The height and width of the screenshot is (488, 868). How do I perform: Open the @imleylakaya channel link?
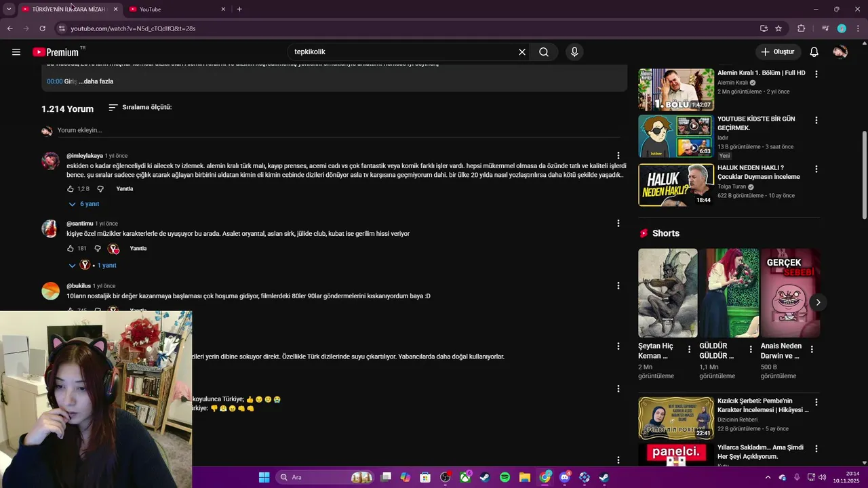coord(85,156)
